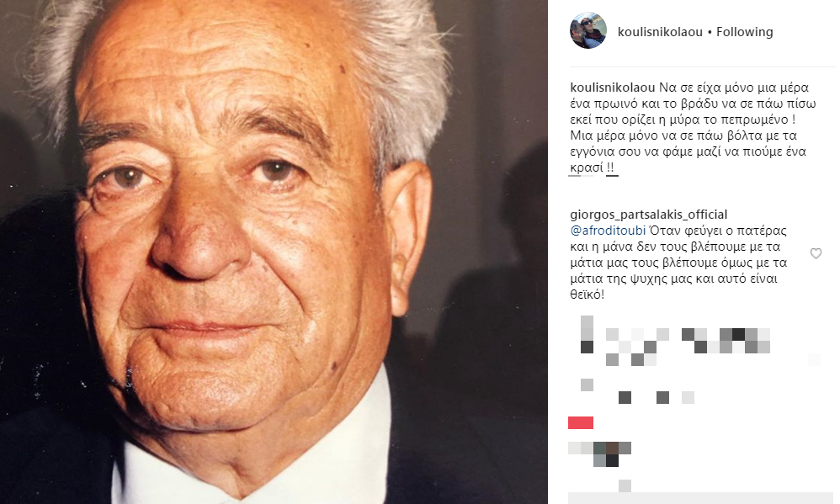Visit the giorgos_partsalakis_official commenter profile
840x504 pixels.
tap(649, 215)
